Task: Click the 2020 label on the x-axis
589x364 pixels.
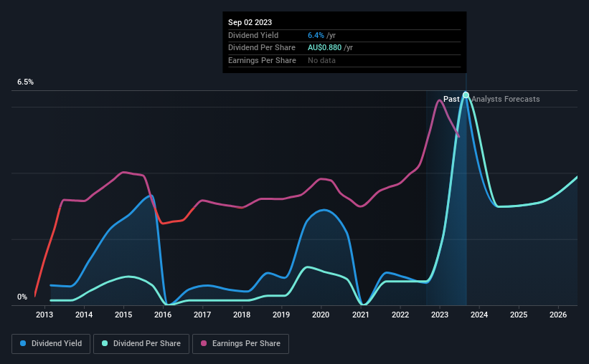Action: [x=321, y=315]
